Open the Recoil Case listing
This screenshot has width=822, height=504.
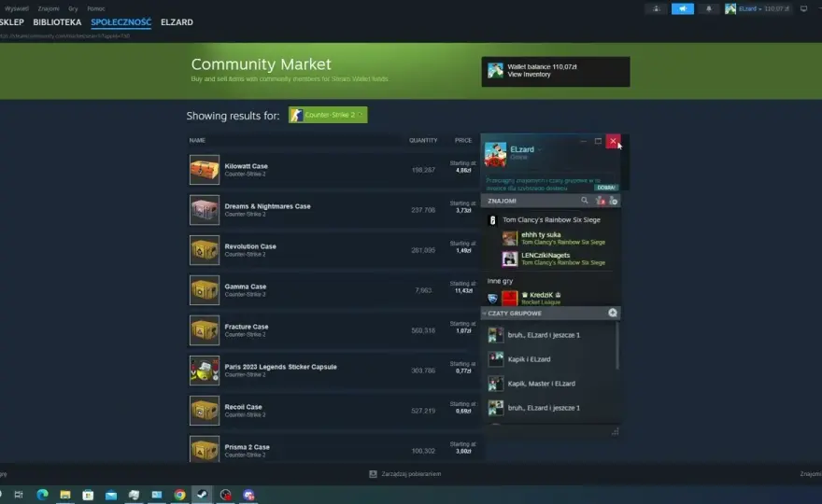[333, 411]
